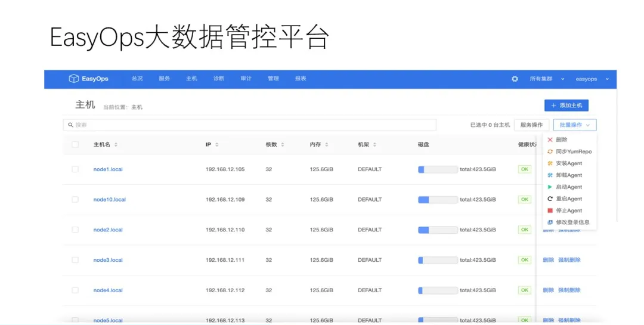Click the restart Agent circular arrow icon
The height and width of the screenshot is (325, 644).
pos(550,199)
